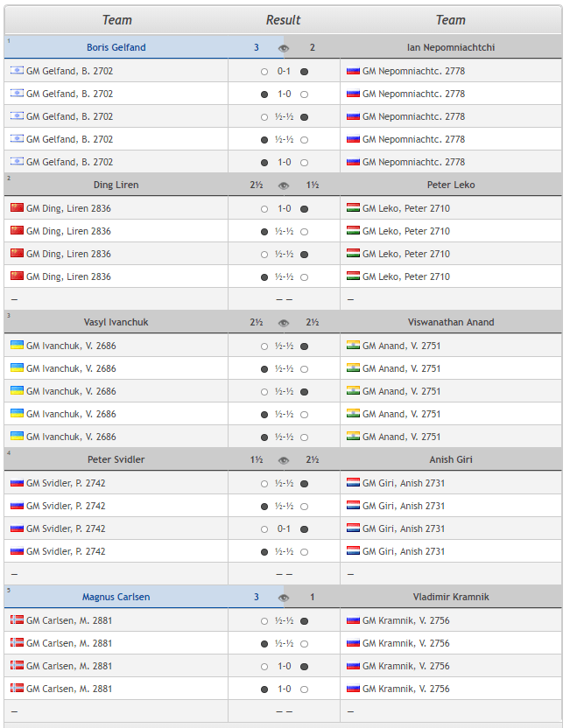Screen dimensions: 570x728
Task: Click the Chinese flag in Ding's 1-0 game row
Action: 17,208
